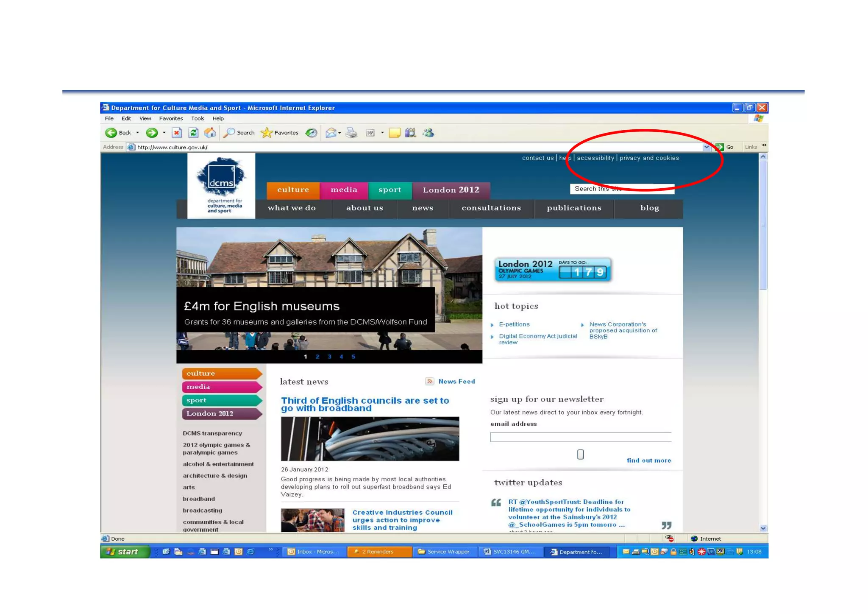Click the Print icon in toolbar
Screen dimensions: 868x614
[x=351, y=133]
